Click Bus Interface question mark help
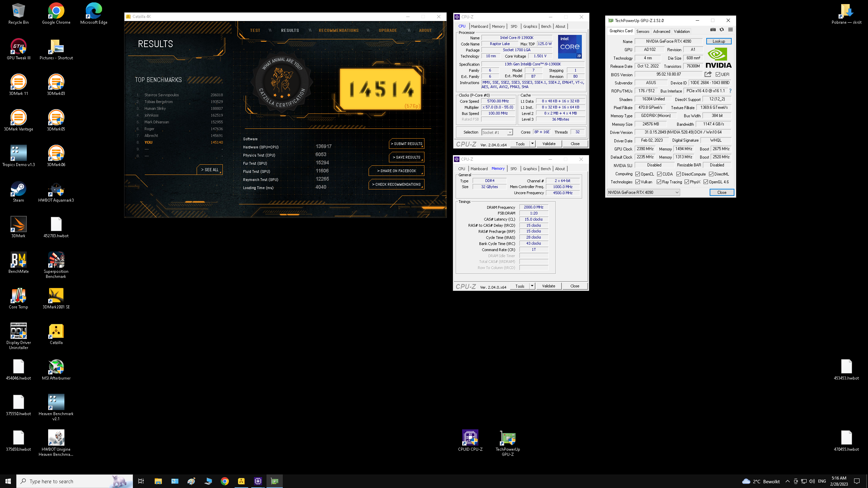The height and width of the screenshot is (488, 868). tap(730, 91)
